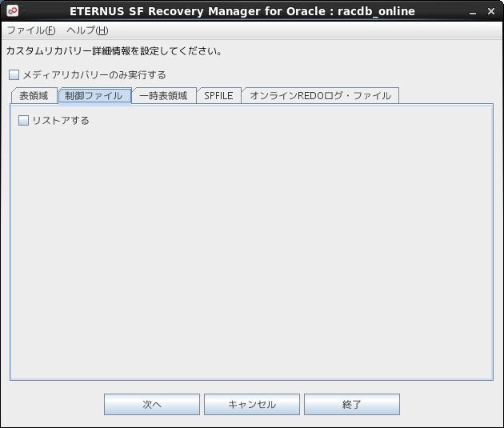Image resolution: width=504 pixels, height=428 pixels.
Task: Switch to オンラインREDOログ・ファイル tab
Action: coord(320,96)
